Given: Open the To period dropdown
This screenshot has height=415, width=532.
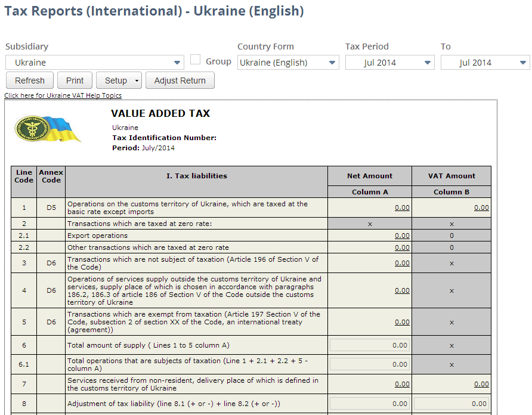Looking at the screenshot, I should (485, 63).
